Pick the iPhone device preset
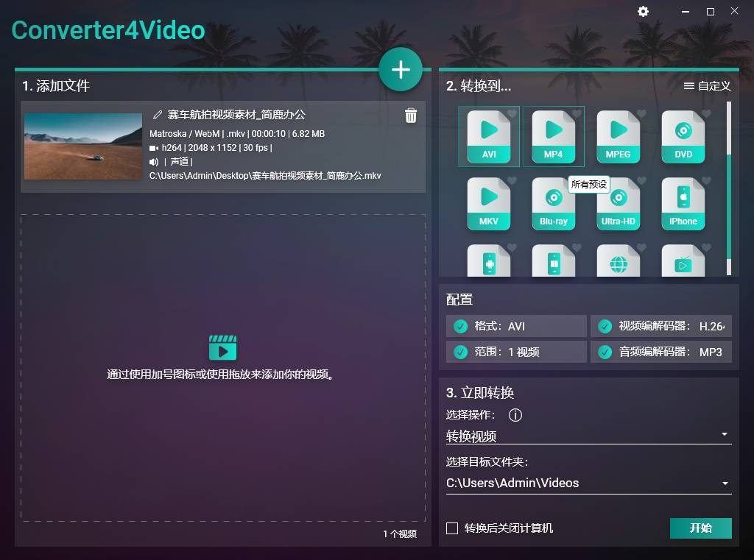754x560 pixels. point(683,204)
